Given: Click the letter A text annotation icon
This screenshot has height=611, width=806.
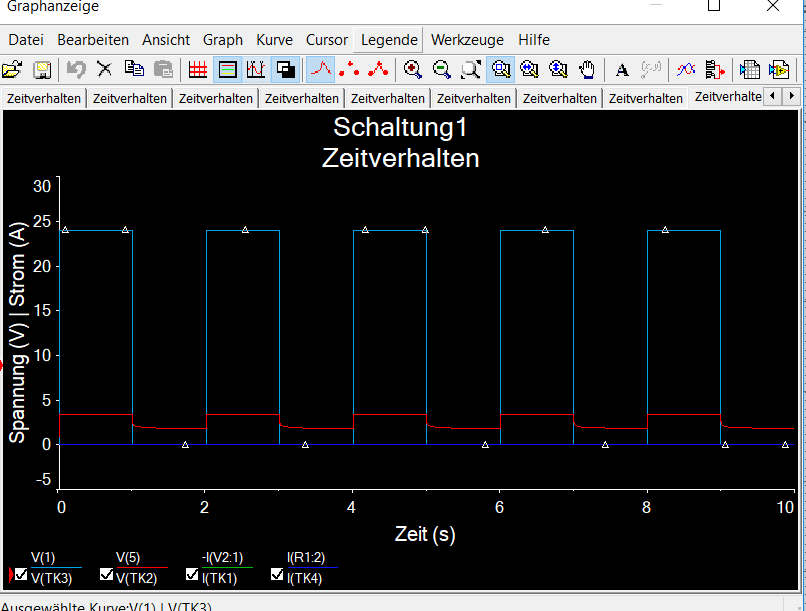Looking at the screenshot, I should pyautogui.click(x=622, y=69).
